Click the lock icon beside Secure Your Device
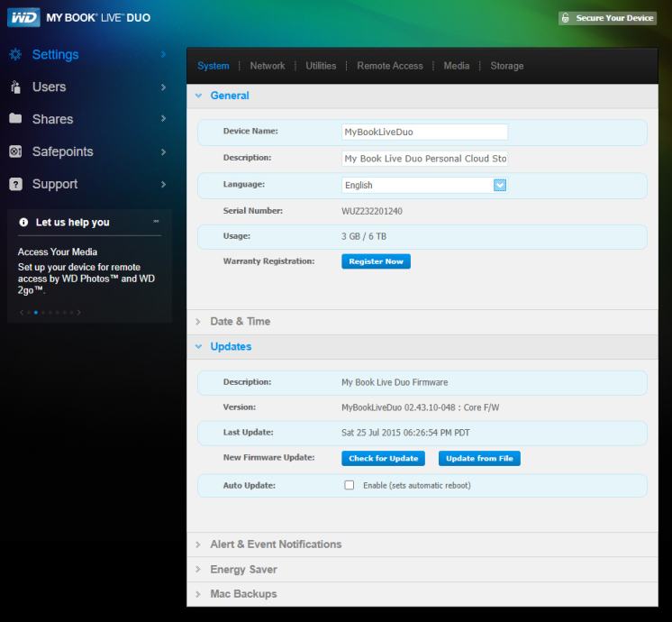Image resolution: width=672 pixels, height=622 pixels. [x=565, y=18]
